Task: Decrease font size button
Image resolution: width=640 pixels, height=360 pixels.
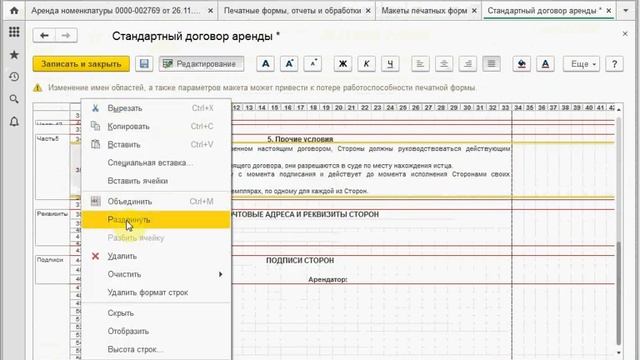Action: click(x=313, y=64)
